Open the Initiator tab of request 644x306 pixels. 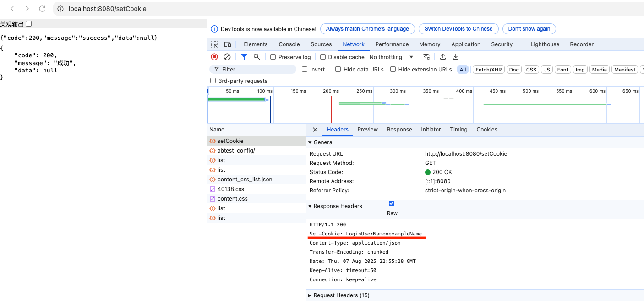tap(431, 130)
